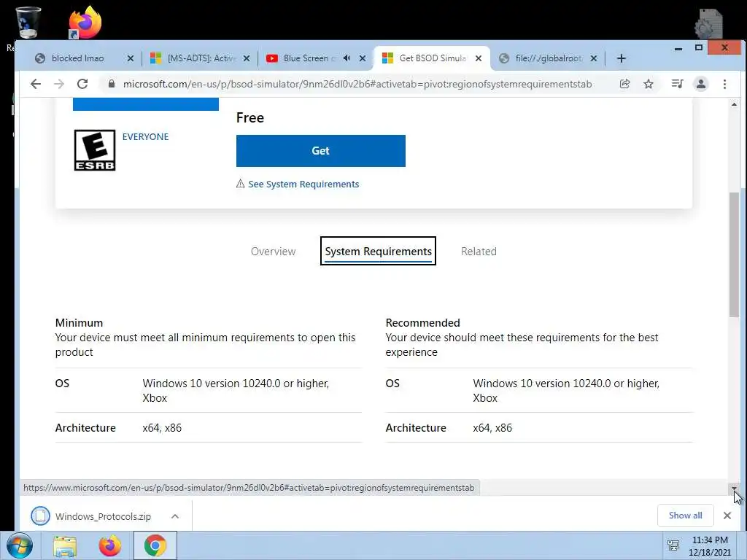Click the forward navigation arrow
This screenshot has height=560, width=747.
[59, 85]
